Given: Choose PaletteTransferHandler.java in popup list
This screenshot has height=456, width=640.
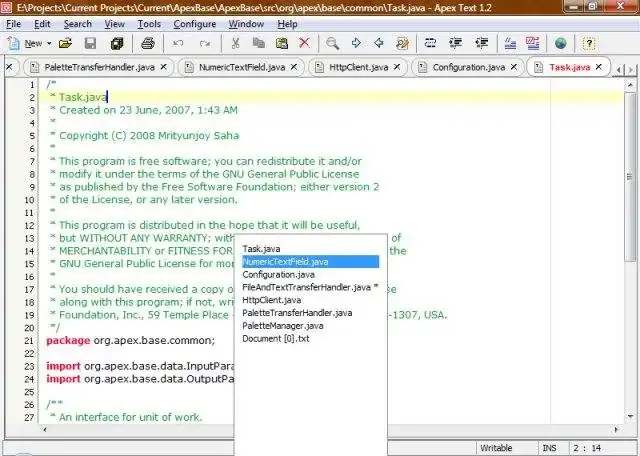Looking at the screenshot, I should (x=311, y=313).
